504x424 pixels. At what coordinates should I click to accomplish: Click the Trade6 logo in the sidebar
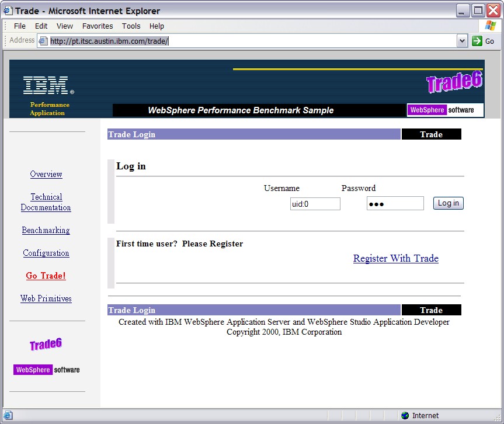(46, 344)
